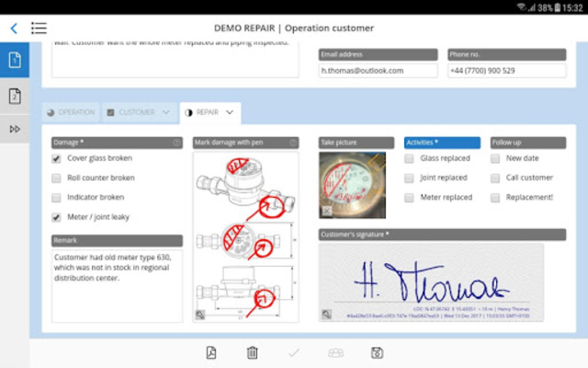
Task: Click the Repair tab half-circle icon
Action: pos(188,112)
